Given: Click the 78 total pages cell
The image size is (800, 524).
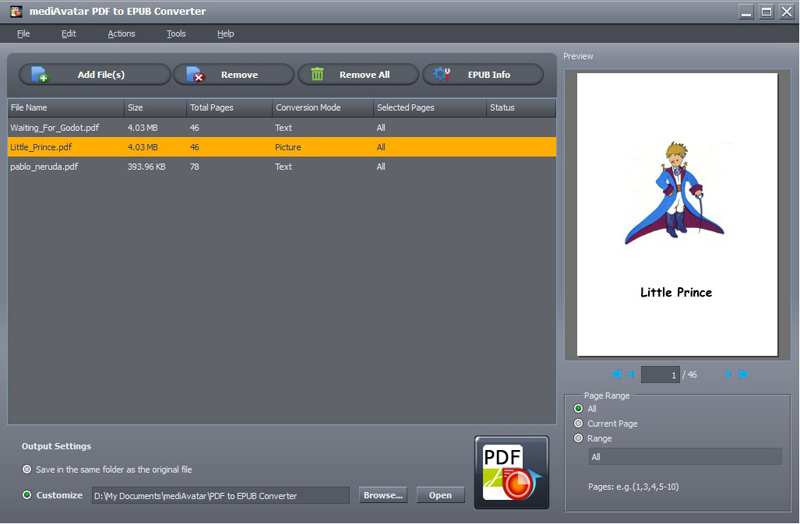Looking at the screenshot, I should (x=194, y=166).
